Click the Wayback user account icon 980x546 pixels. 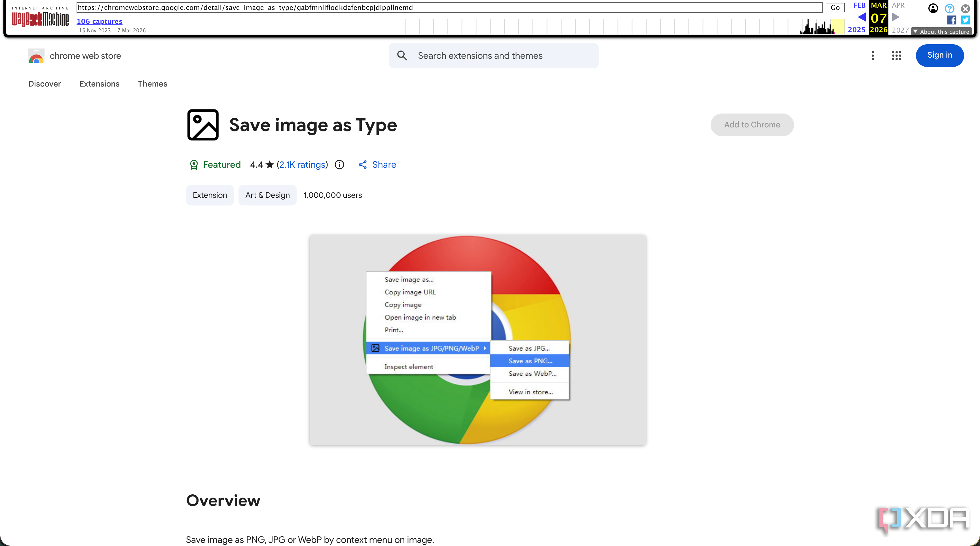coord(933,8)
